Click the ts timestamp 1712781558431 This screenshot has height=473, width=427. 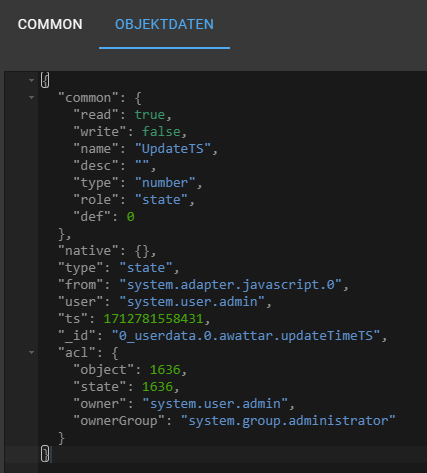coord(154,319)
